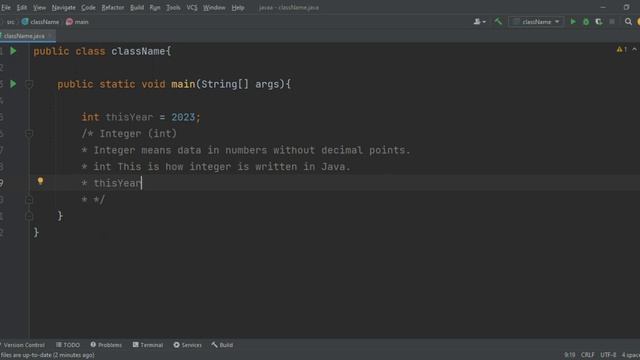Open the File menu
This screenshot has width=640, height=360.
click(x=6, y=7)
